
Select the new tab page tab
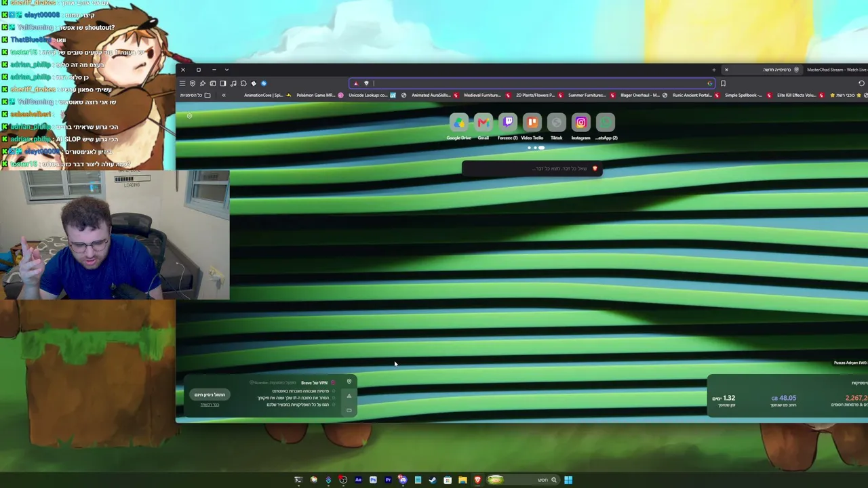click(x=763, y=70)
